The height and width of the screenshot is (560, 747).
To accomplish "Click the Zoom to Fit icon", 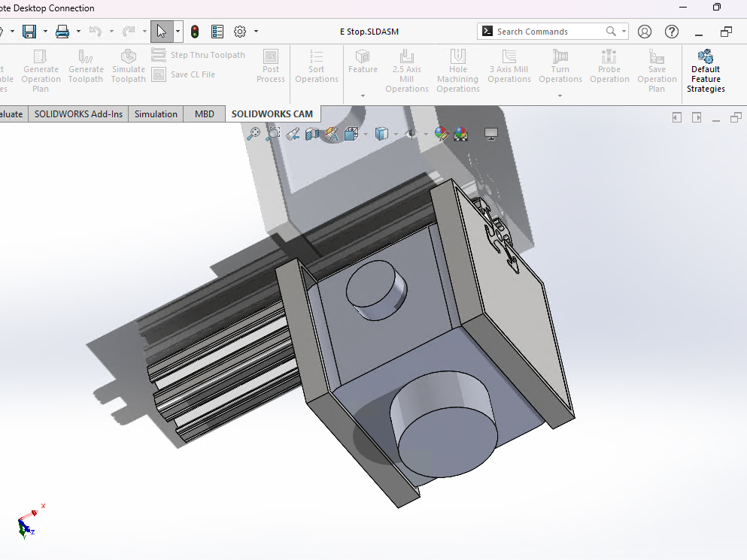I will pyautogui.click(x=254, y=134).
